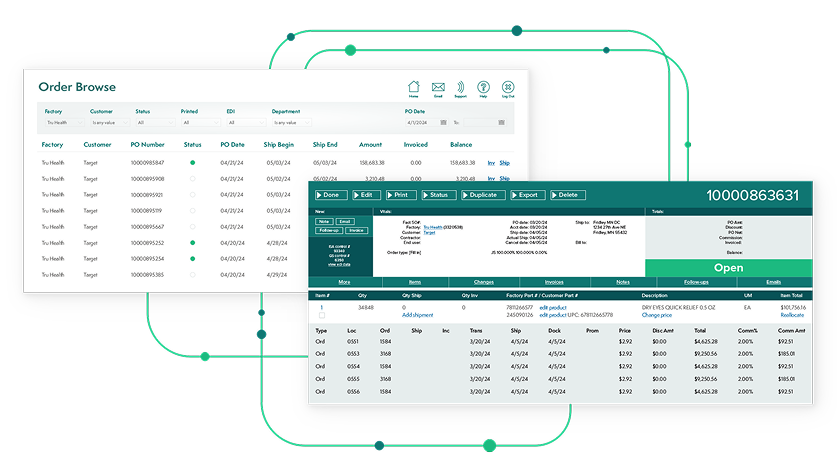Image resolution: width=837 pixels, height=472 pixels.
Task: Open calendar picker for PO Date To field
Action: 501,123
